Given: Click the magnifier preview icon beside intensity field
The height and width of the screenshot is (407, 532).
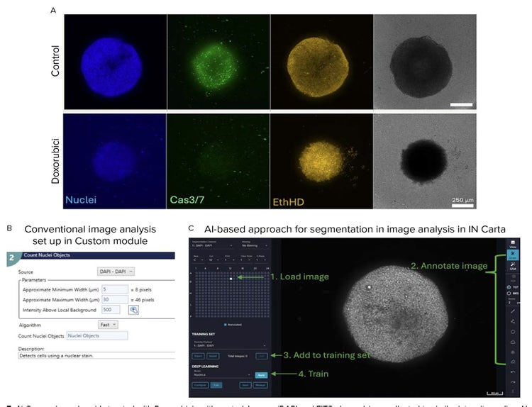Looking at the screenshot, I should click(x=133, y=310).
